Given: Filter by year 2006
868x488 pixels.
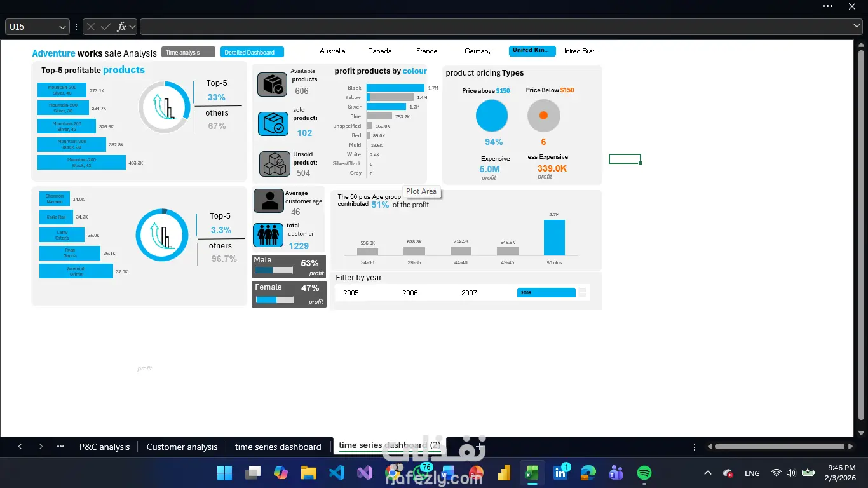Looking at the screenshot, I should [410, 293].
